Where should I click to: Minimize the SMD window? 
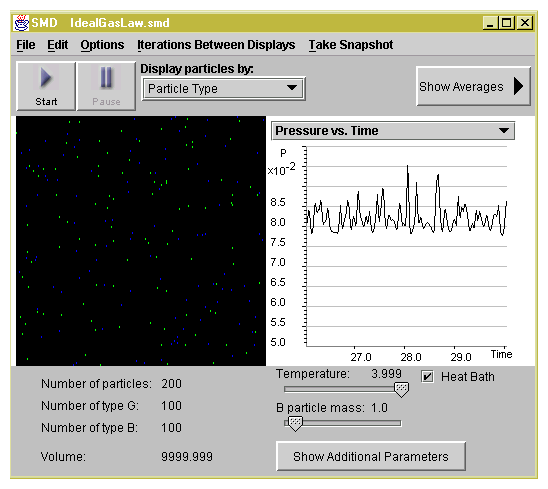point(490,23)
